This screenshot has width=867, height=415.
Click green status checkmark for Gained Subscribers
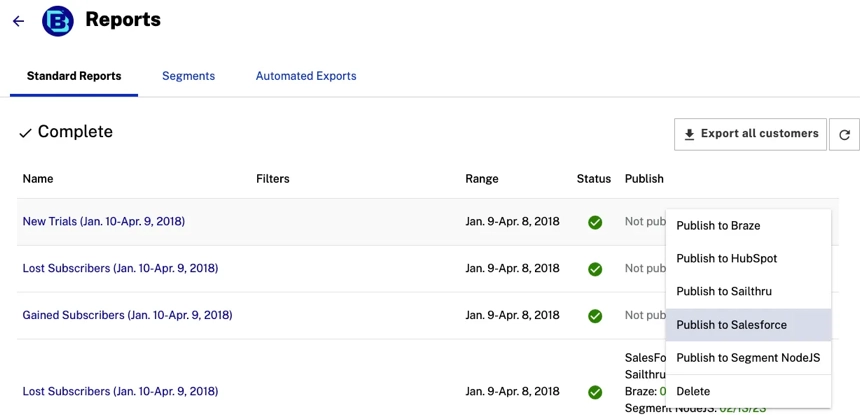pos(595,316)
